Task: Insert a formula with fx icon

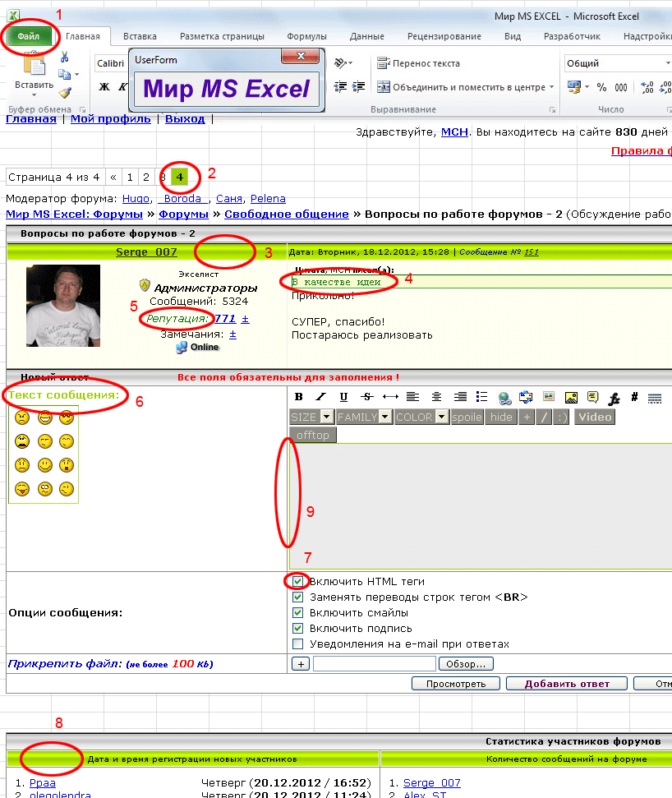Action: coord(614,398)
